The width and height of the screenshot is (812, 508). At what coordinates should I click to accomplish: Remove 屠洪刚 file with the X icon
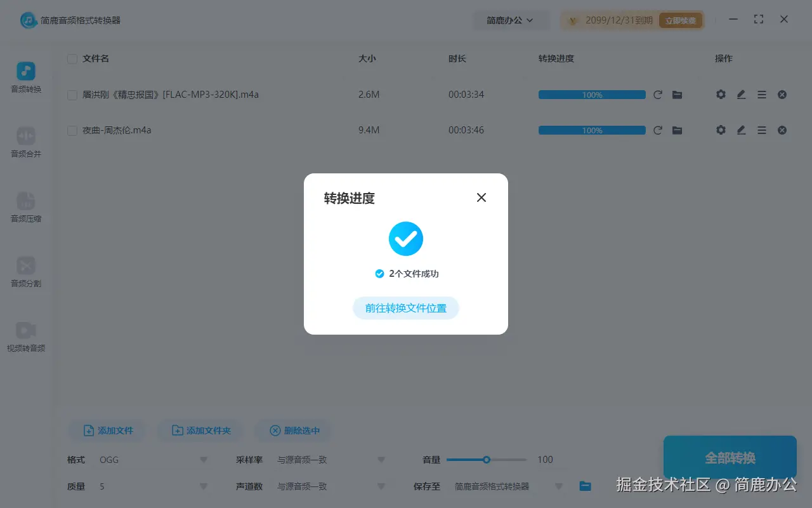coord(782,95)
